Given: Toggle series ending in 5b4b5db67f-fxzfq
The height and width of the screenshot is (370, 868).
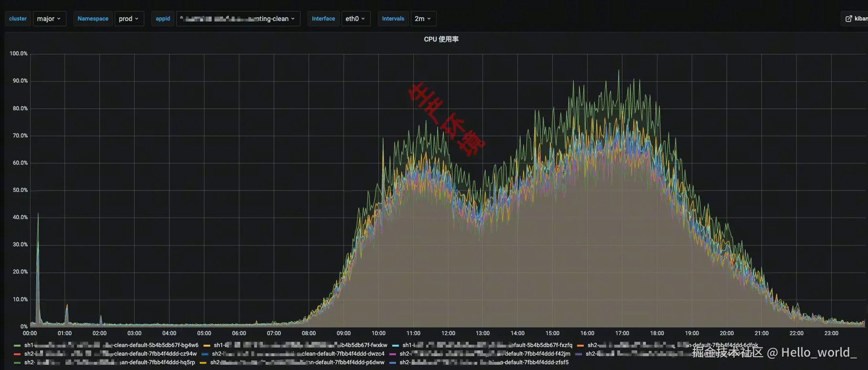Looking at the screenshot, I should point(487,345).
